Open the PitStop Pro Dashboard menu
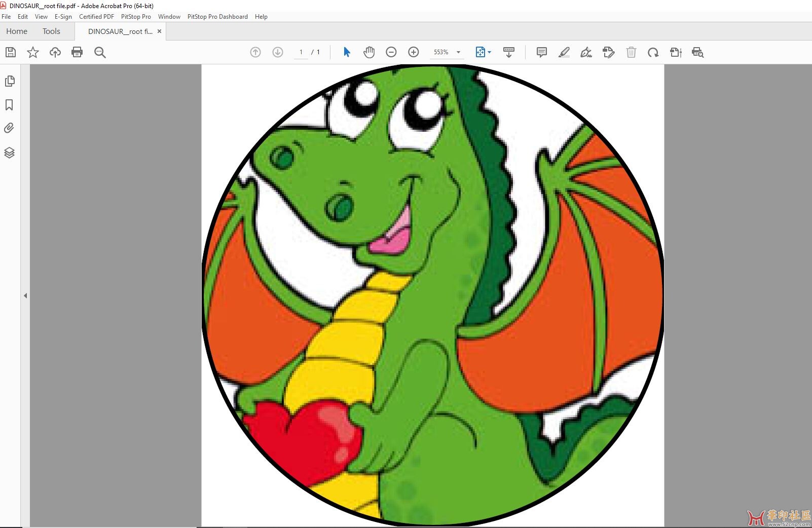 click(x=217, y=17)
